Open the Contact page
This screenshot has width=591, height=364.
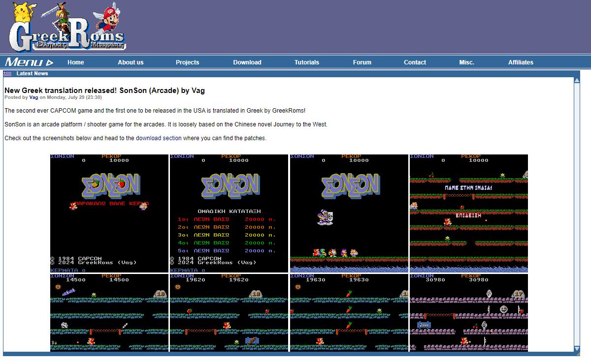pos(415,62)
